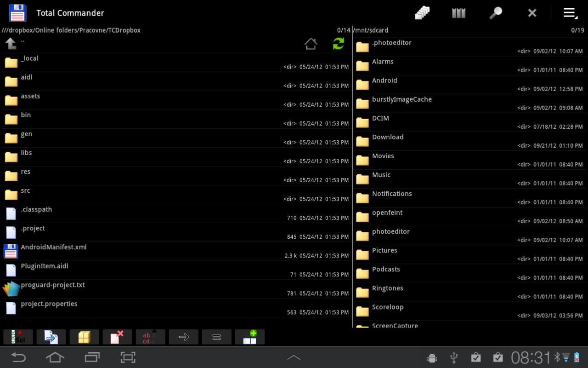Tap the .classpath file icon
The width and height of the screenshot is (588, 368).
11,214
